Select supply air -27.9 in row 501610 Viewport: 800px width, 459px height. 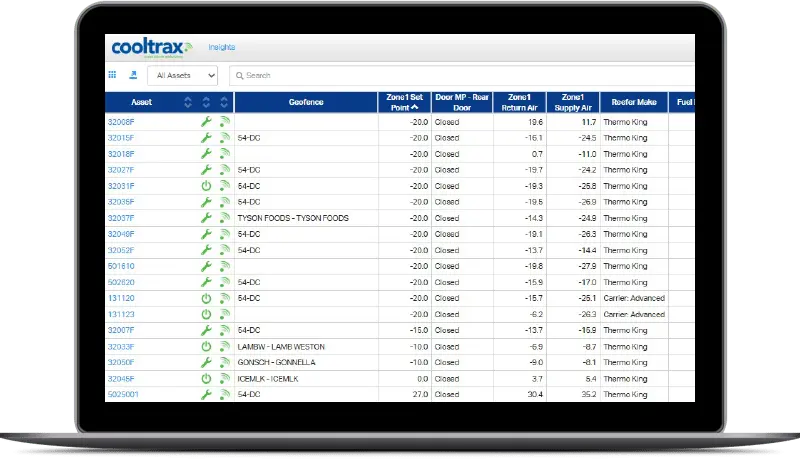click(587, 266)
